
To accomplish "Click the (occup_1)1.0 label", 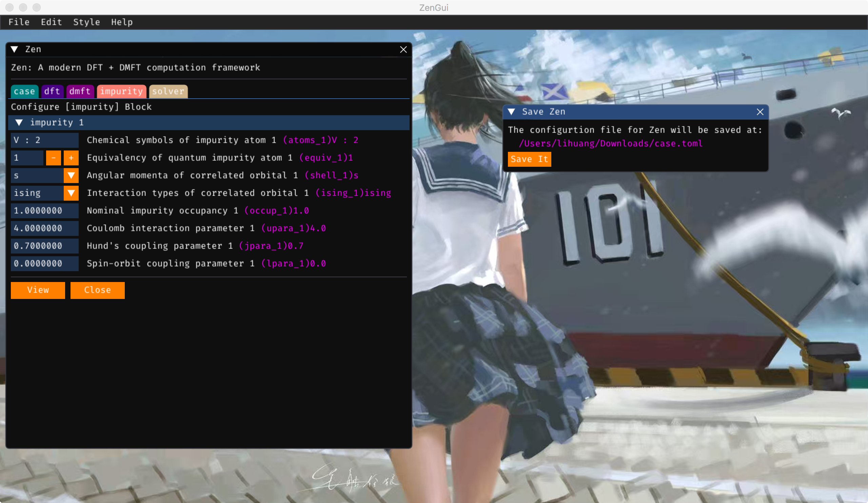I will click(x=277, y=211).
